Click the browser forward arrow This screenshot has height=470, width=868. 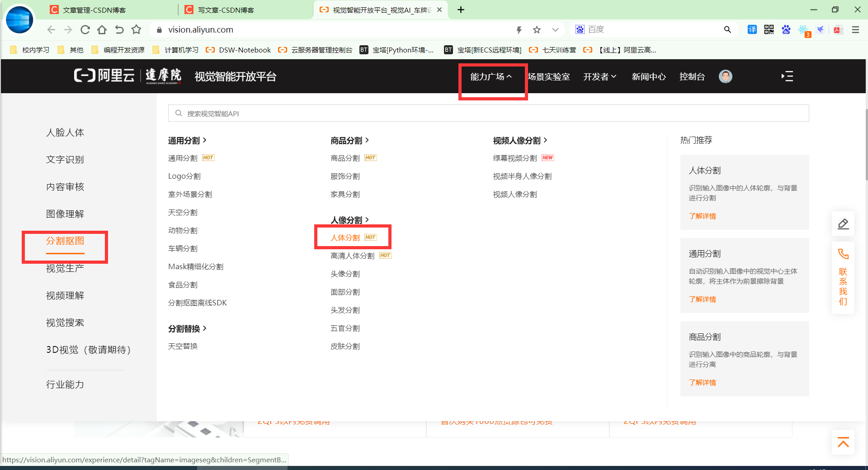coord(68,30)
